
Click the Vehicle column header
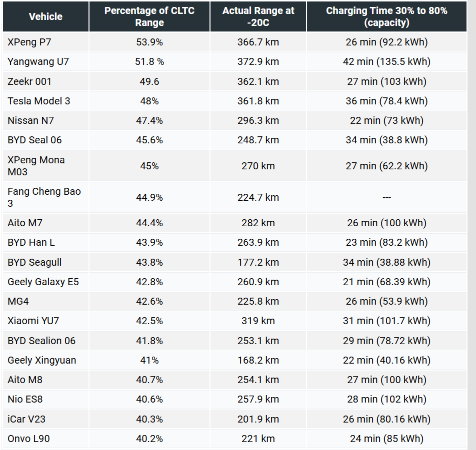[x=45, y=16]
